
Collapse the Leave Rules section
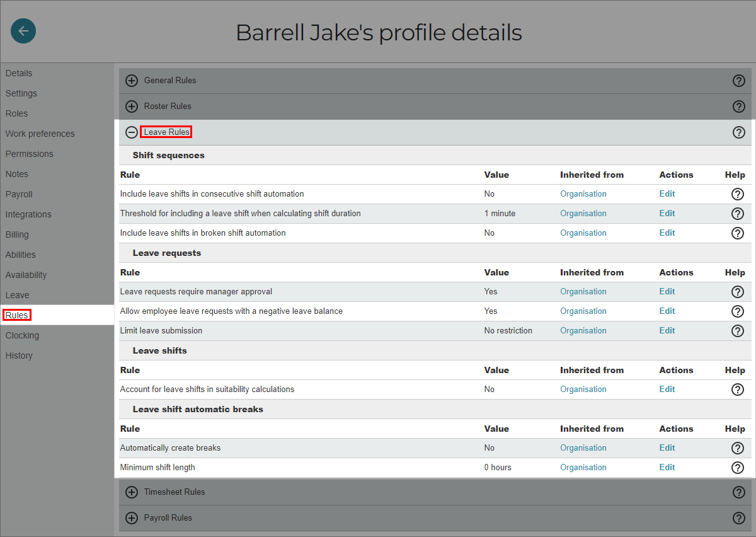[132, 132]
